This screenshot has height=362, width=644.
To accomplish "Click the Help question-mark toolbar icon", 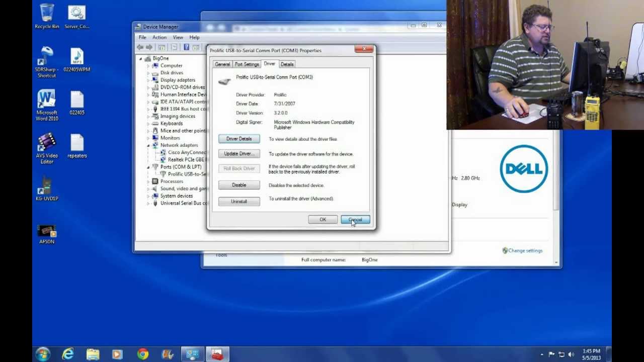I will (x=186, y=47).
